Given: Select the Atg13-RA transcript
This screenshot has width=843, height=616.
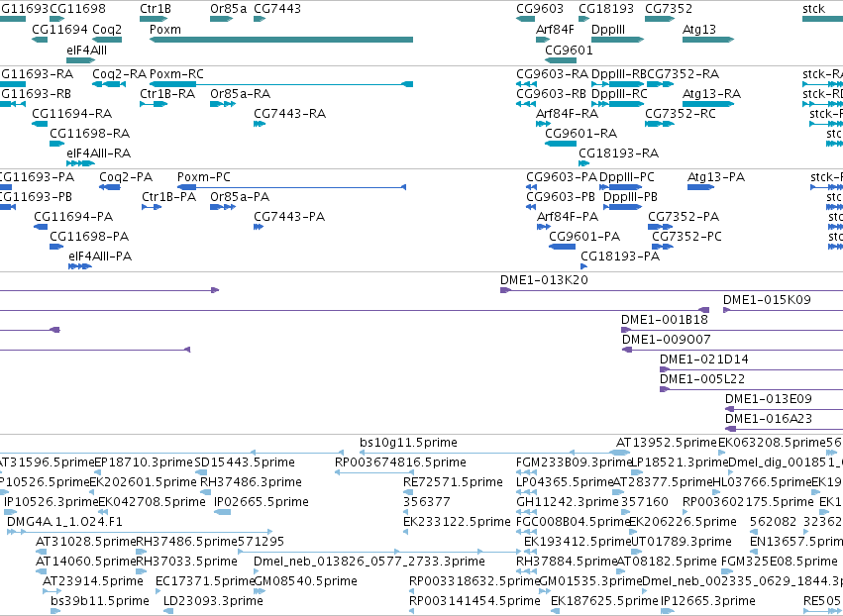Looking at the screenshot, I should pos(708,104).
